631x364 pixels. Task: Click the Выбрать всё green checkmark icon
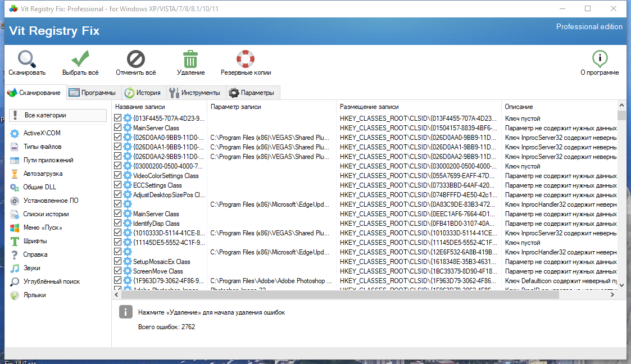click(x=80, y=59)
